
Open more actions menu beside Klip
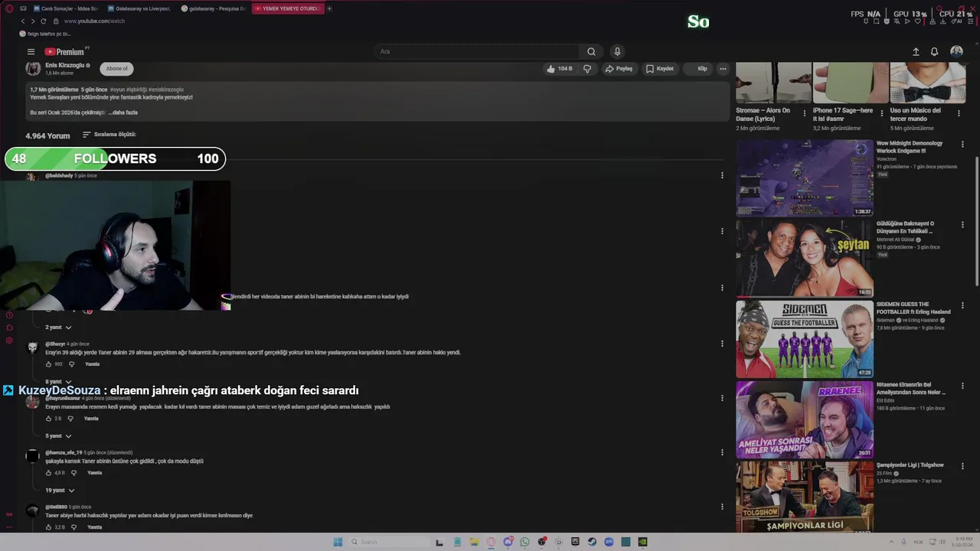[723, 69]
